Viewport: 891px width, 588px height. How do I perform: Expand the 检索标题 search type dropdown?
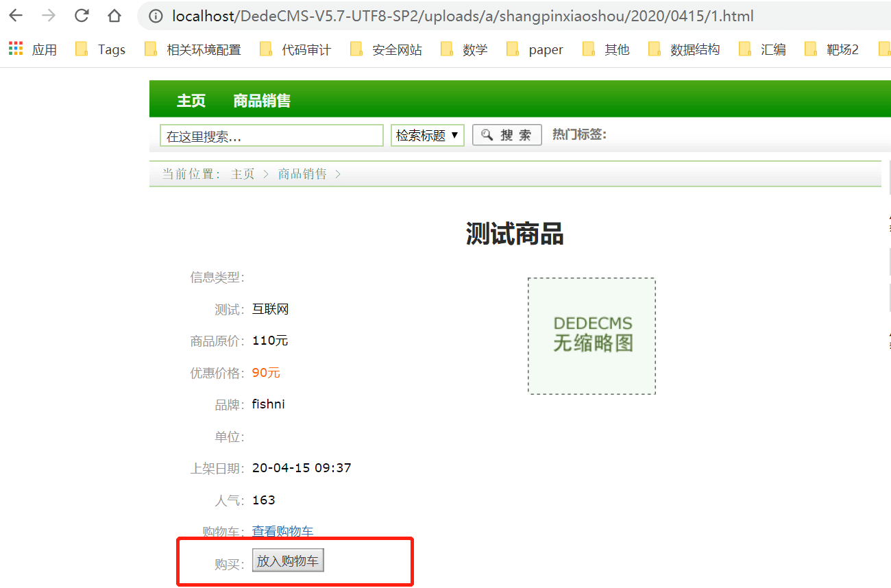[428, 135]
